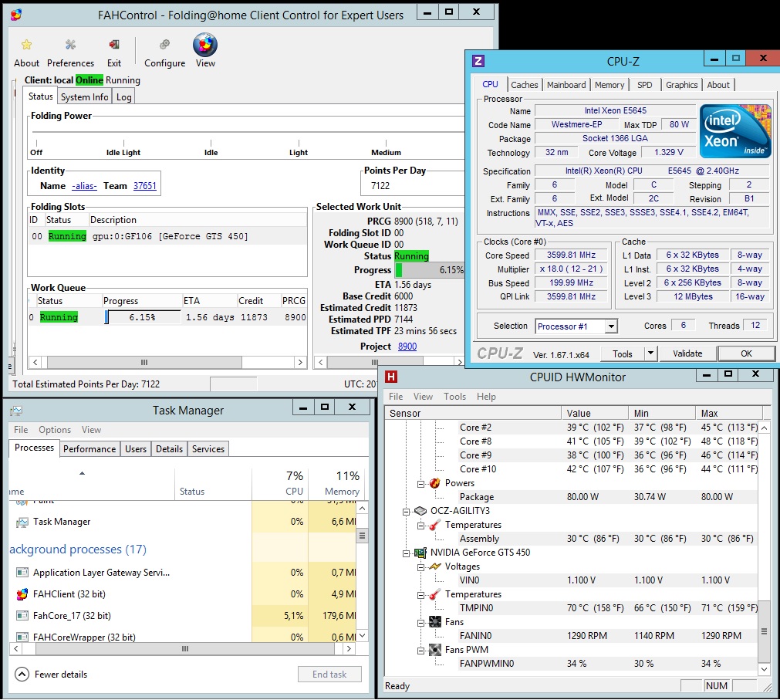780x700 pixels.
Task: Click the Task Manager title bar icon
Action: coord(16,411)
